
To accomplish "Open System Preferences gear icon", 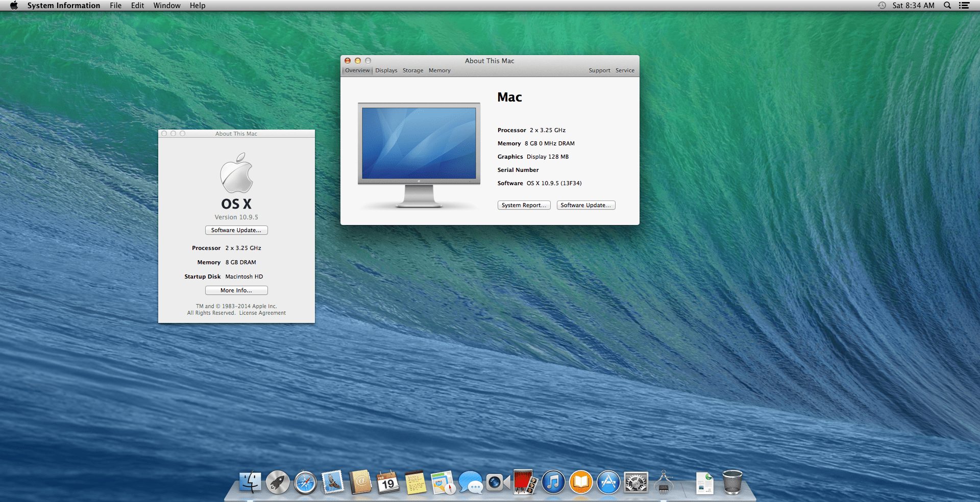I will [636, 482].
